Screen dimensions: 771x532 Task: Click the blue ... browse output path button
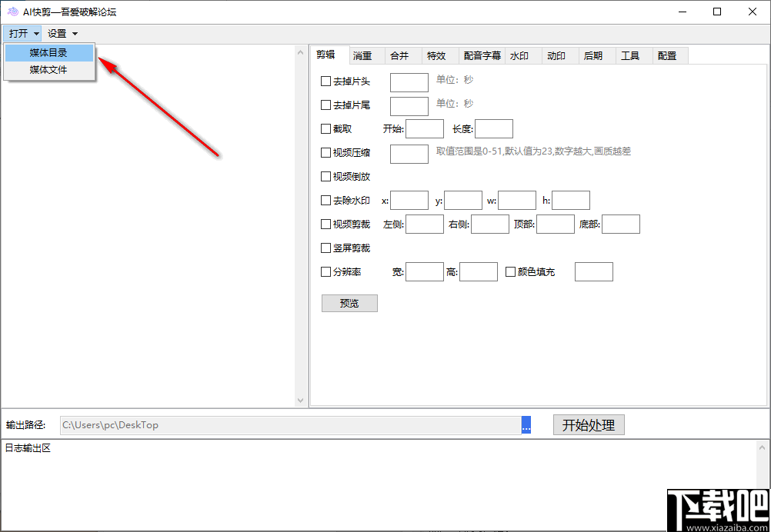coord(526,425)
